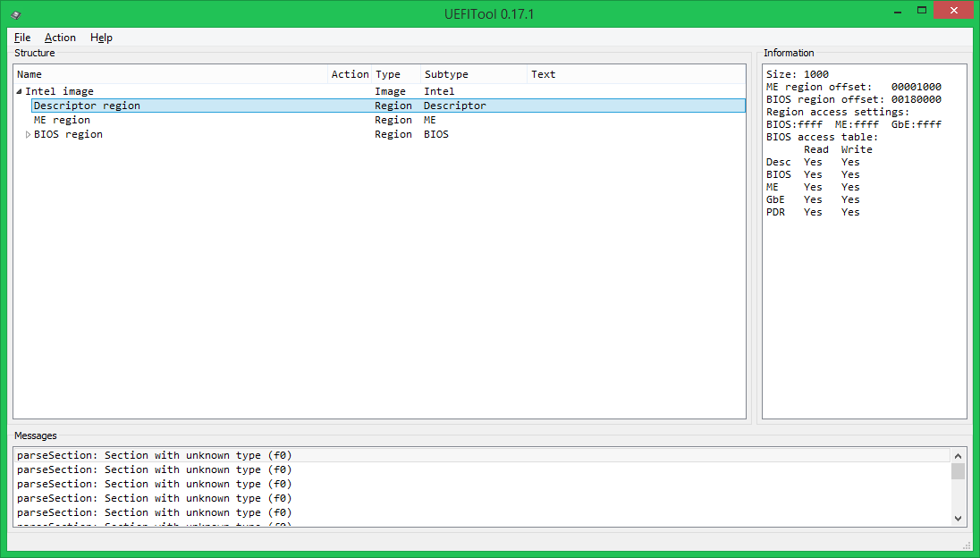Open the Action menu

[60, 38]
